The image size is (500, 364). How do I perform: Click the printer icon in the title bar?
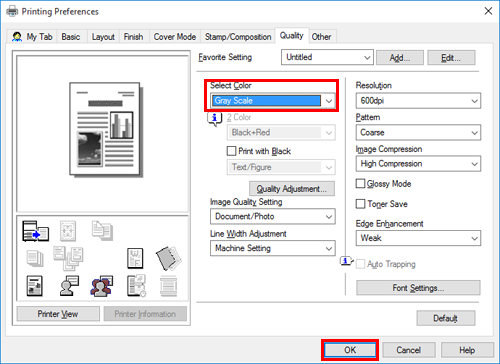(x=12, y=11)
